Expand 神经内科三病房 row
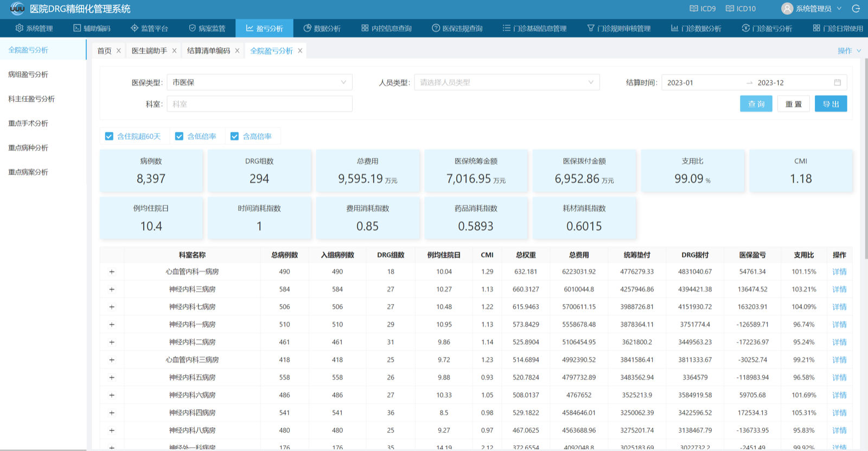Image resolution: width=868 pixels, height=451 pixels. [x=112, y=289]
